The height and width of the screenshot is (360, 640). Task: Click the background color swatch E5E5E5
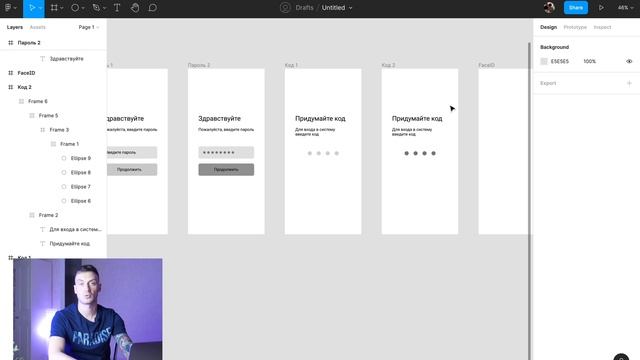[x=544, y=61]
